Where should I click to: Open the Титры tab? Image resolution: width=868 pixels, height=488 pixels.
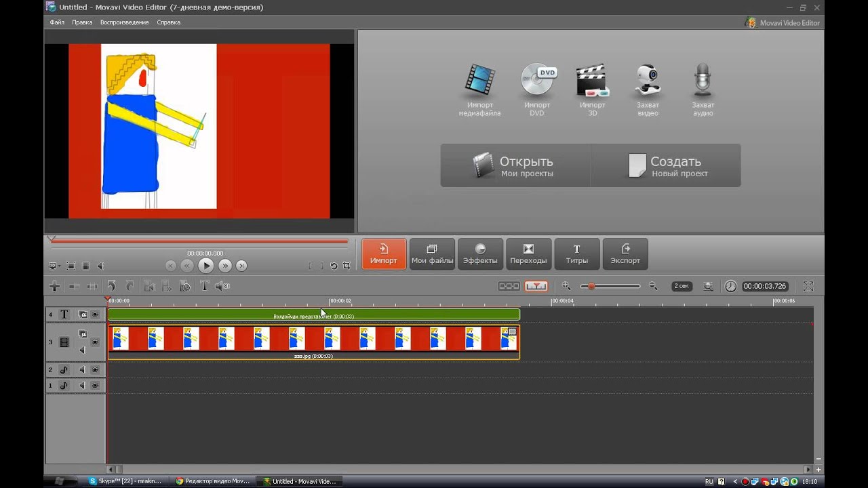[577, 254]
